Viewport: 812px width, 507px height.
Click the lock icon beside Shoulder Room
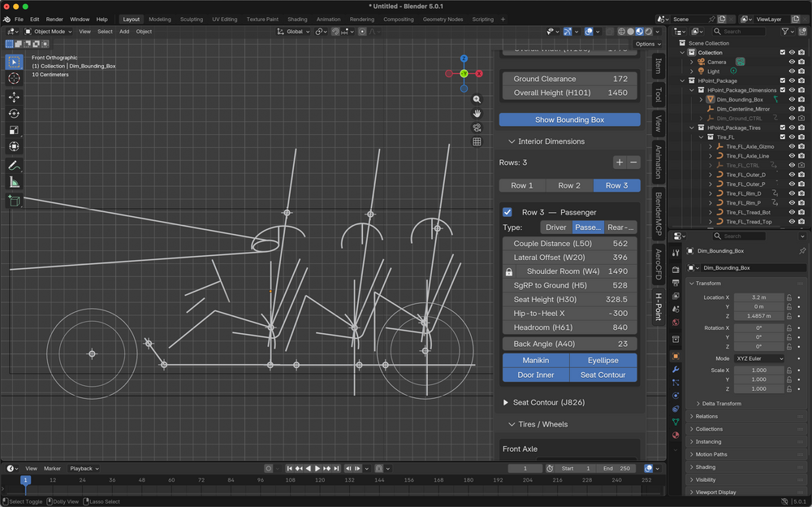click(x=509, y=271)
